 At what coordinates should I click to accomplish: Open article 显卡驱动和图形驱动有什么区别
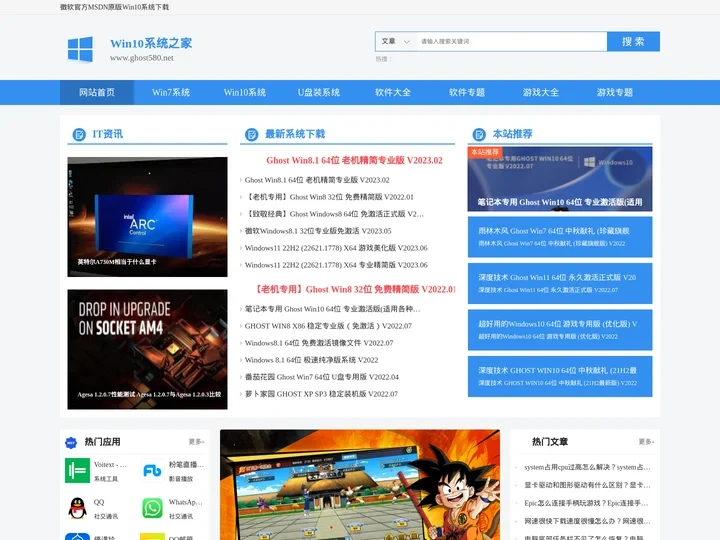pos(587,485)
